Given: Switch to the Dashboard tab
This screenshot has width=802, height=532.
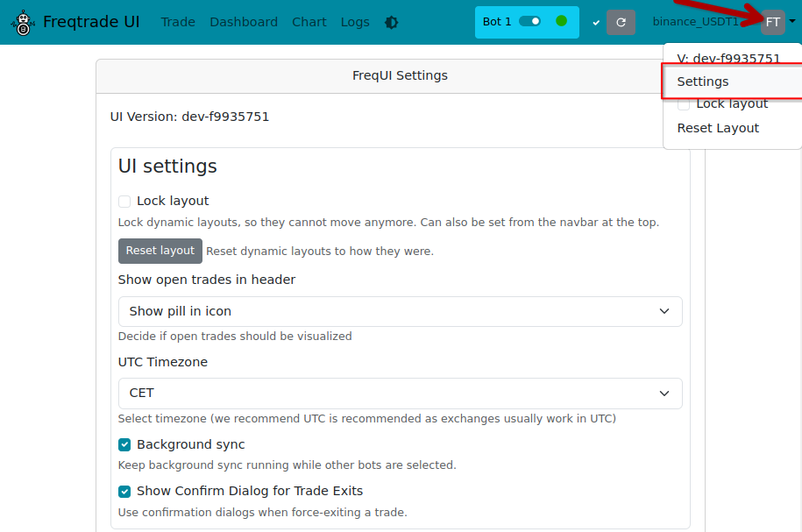Looking at the screenshot, I should tap(243, 22).
